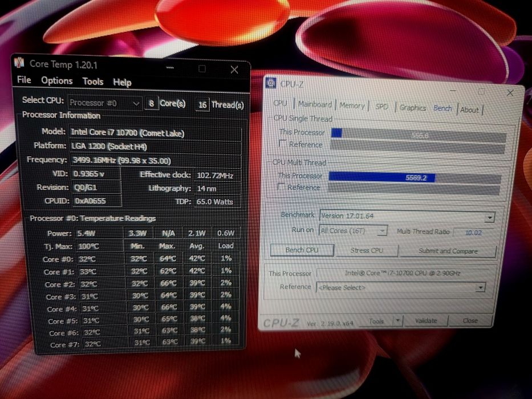Switch to the Memory tab in CPU-Z
Screen dimensions: 532x399
(352, 105)
